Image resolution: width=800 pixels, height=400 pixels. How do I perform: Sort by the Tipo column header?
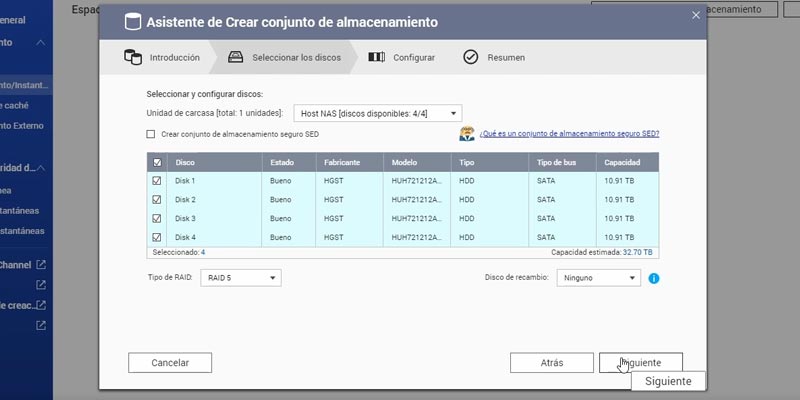pos(490,162)
